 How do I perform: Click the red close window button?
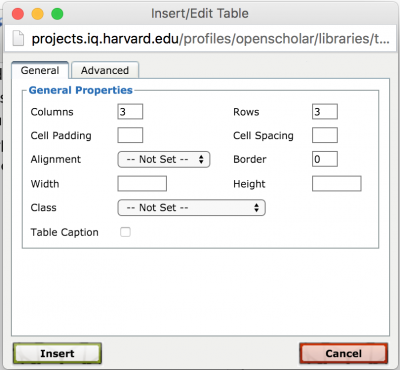pyautogui.click(x=18, y=14)
